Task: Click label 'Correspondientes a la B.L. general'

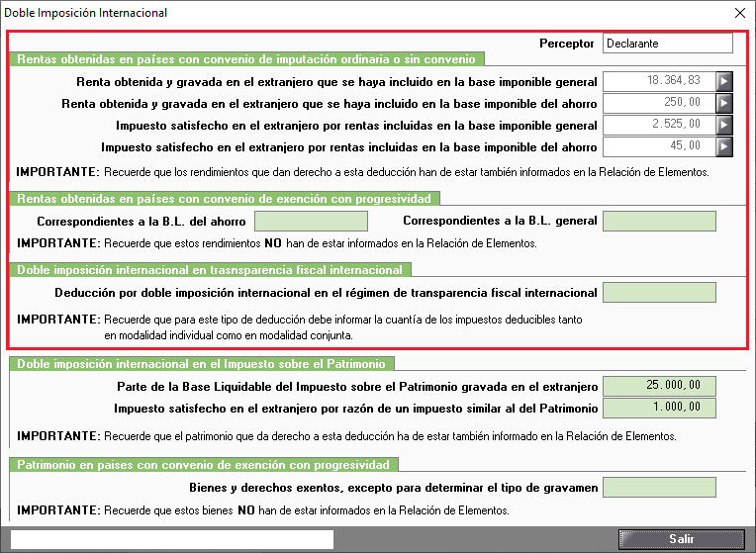Action: pos(500,221)
